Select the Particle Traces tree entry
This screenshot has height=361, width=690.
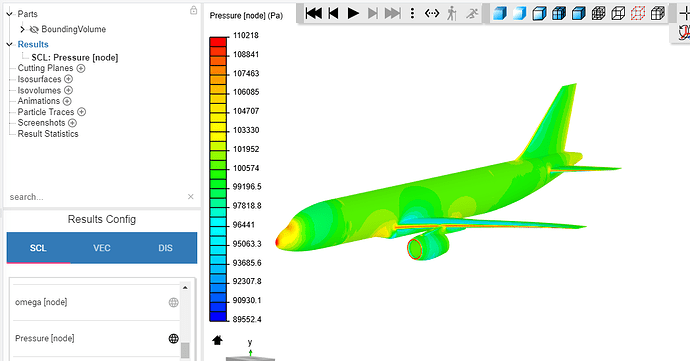[x=46, y=112]
